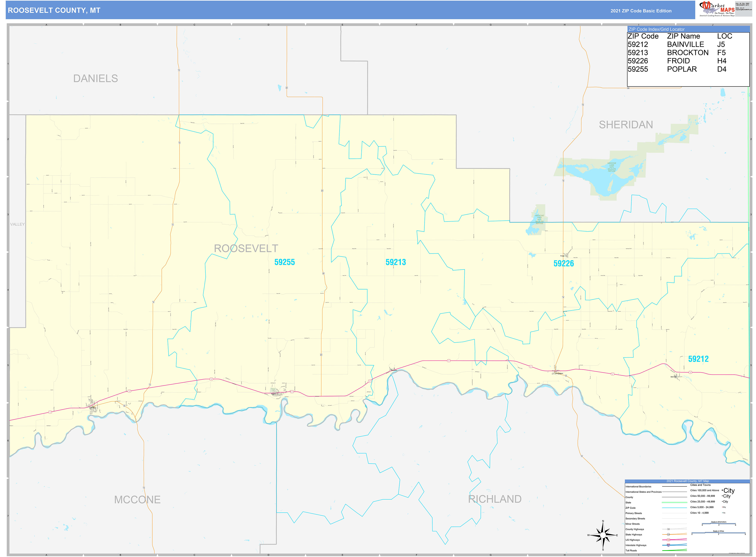756x557 pixels.
Task: Click the County boundary legend symbol
Action: tap(675, 497)
